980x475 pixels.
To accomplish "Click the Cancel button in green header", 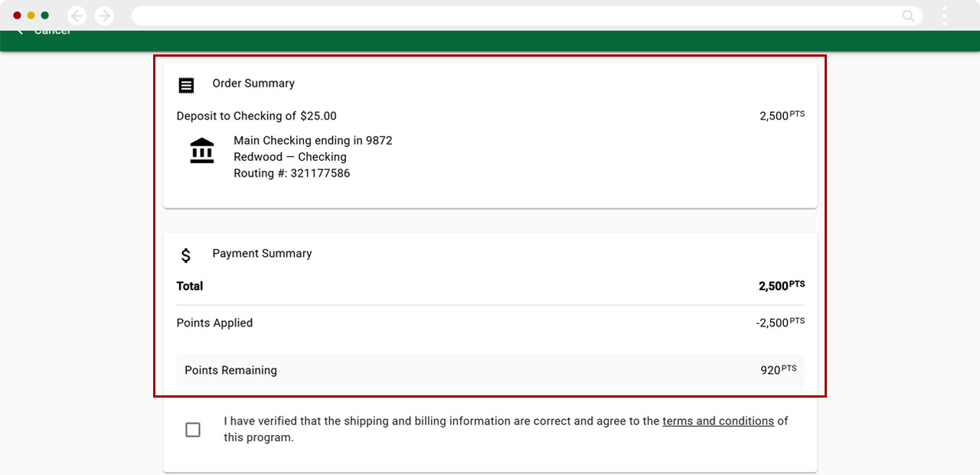I will point(52,33).
